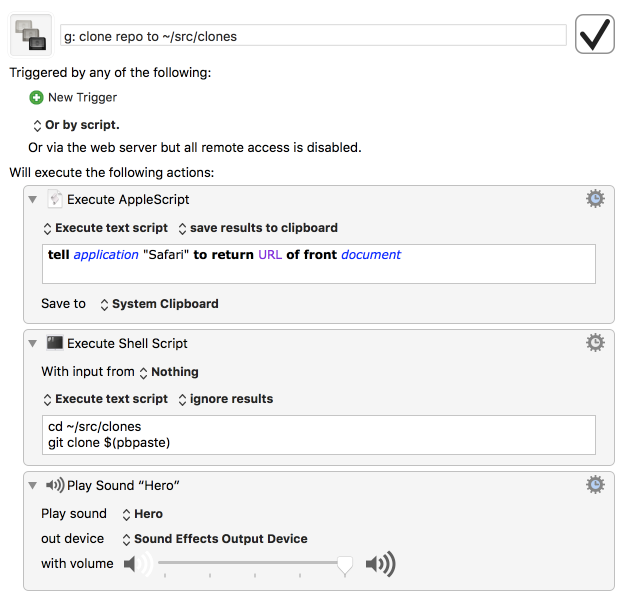Open gear menu for Play Sound action
Viewport: 622px width, 597px height.
595,485
